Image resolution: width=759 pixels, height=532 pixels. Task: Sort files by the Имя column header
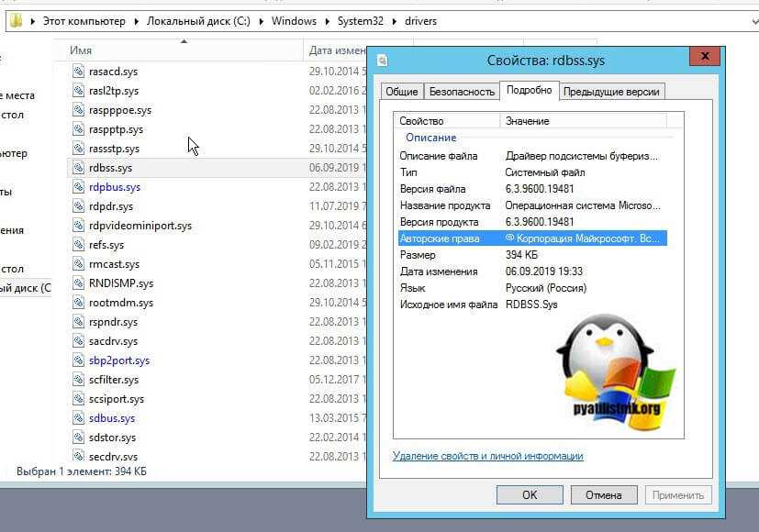(x=81, y=50)
